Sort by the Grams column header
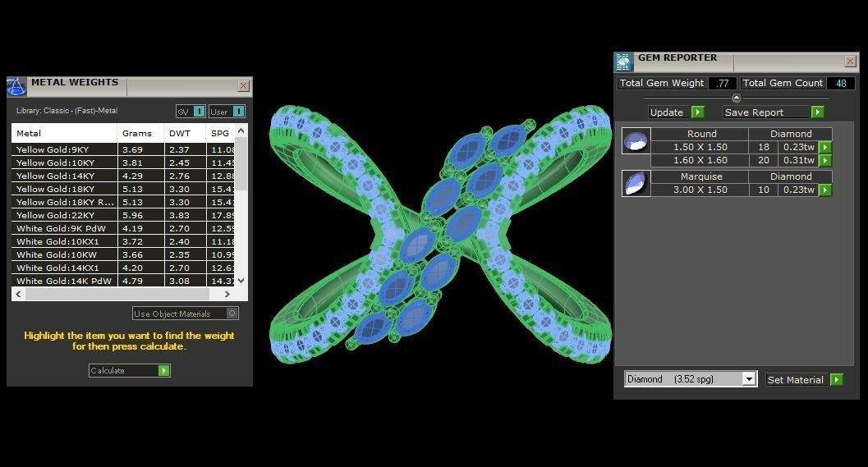 [140, 133]
